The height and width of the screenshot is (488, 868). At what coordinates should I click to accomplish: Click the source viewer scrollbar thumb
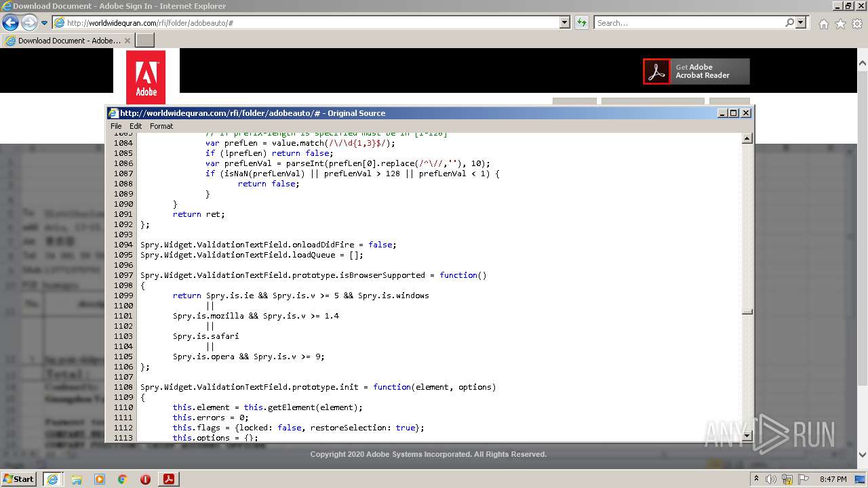tap(747, 312)
